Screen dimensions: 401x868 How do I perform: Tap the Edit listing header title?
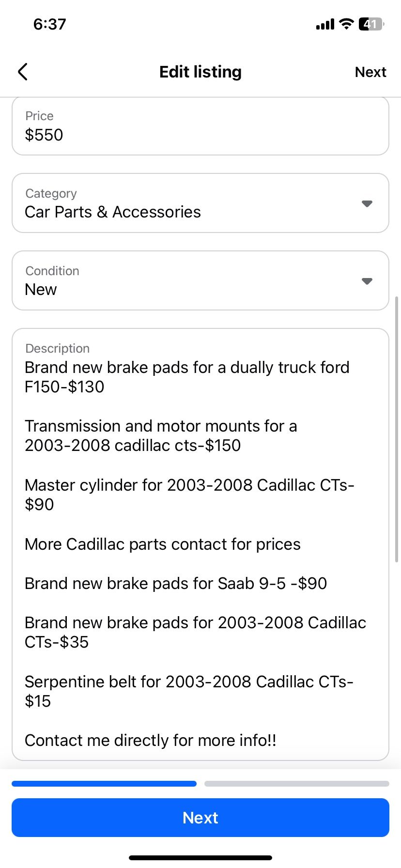coord(200,72)
